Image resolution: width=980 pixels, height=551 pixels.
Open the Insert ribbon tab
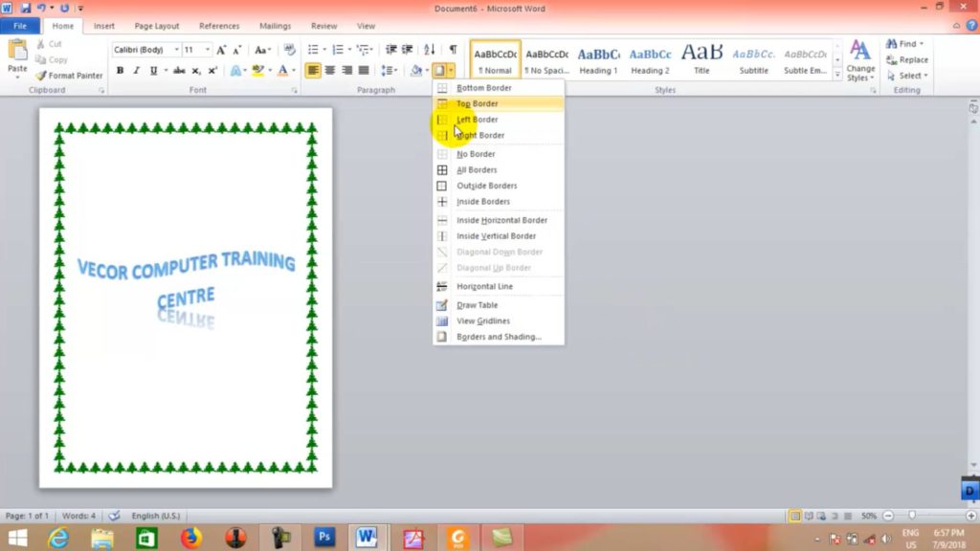pyautogui.click(x=103, y=26)
